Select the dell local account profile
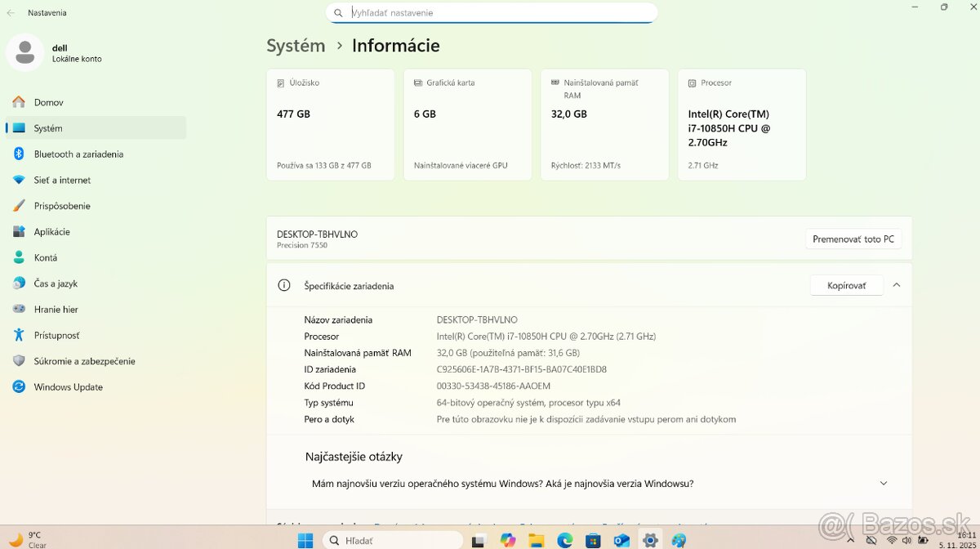The image size is (980, 549). (57, 52)
